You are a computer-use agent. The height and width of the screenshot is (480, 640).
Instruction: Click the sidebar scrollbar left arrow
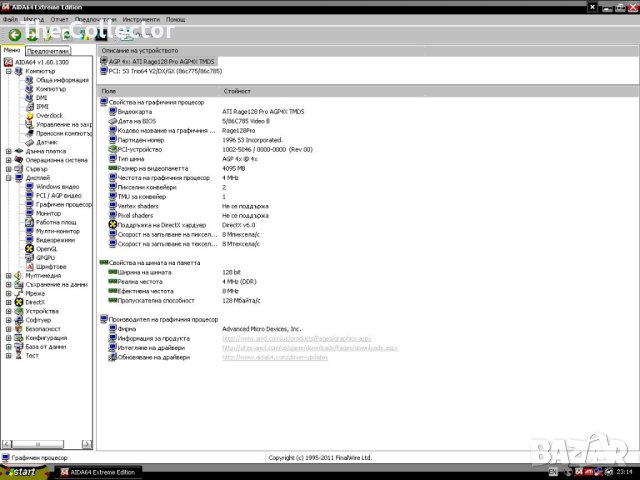pyautogui.click(x=7, y=444)
